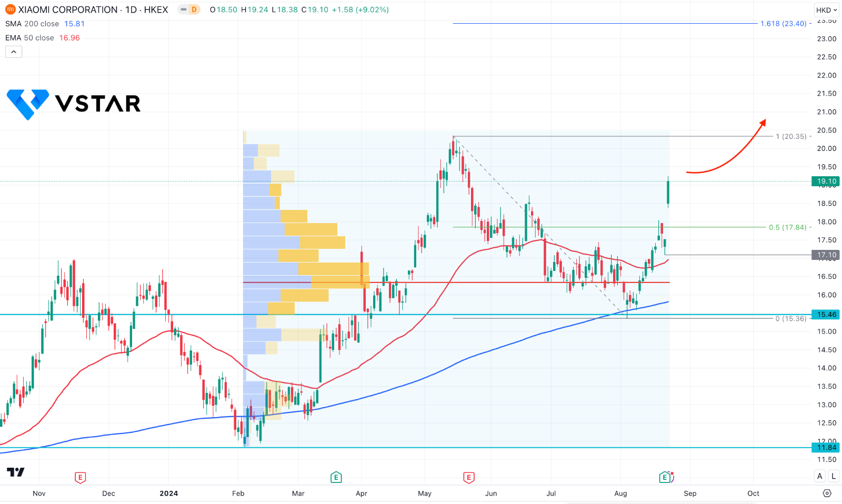Click the grey 17.10 price axis label
842x504 pixels.
(826, 255)
